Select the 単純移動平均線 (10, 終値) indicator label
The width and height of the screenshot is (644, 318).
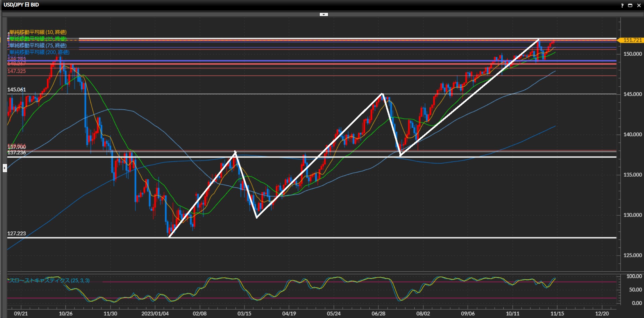click(x=38, y=32)
